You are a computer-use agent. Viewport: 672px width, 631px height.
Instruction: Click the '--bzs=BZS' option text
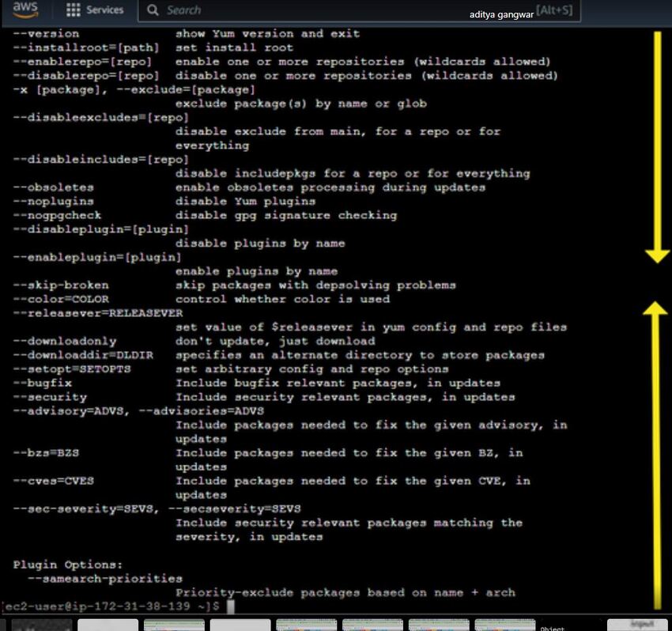click(x=46, y=452)
